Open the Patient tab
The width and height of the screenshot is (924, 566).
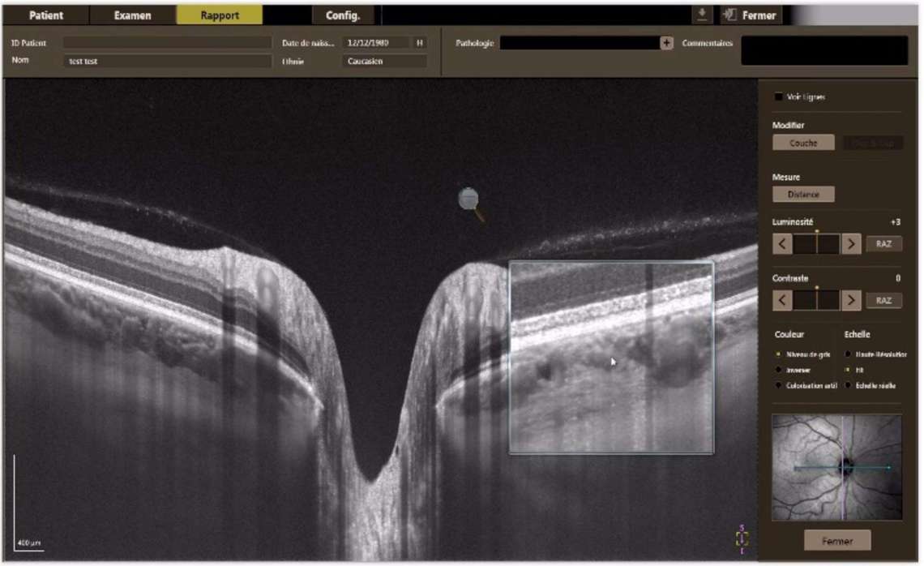coord(46,15)
